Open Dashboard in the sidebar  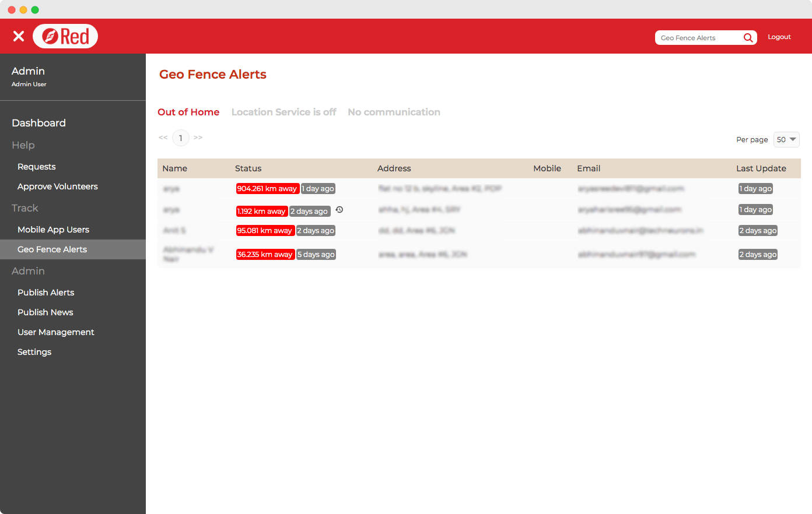point(38,123)
